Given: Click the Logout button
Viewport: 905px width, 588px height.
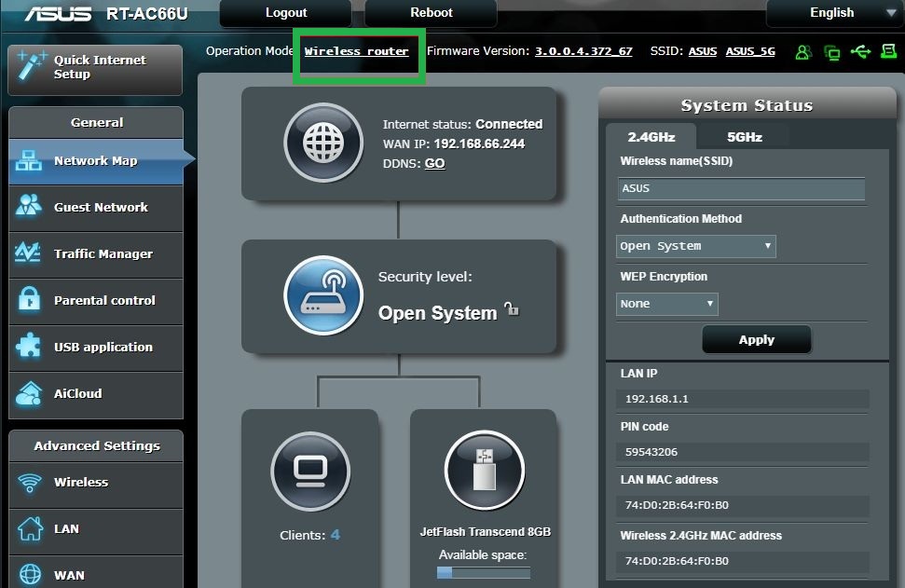Looking at the screenshot, I should point(286,13).
